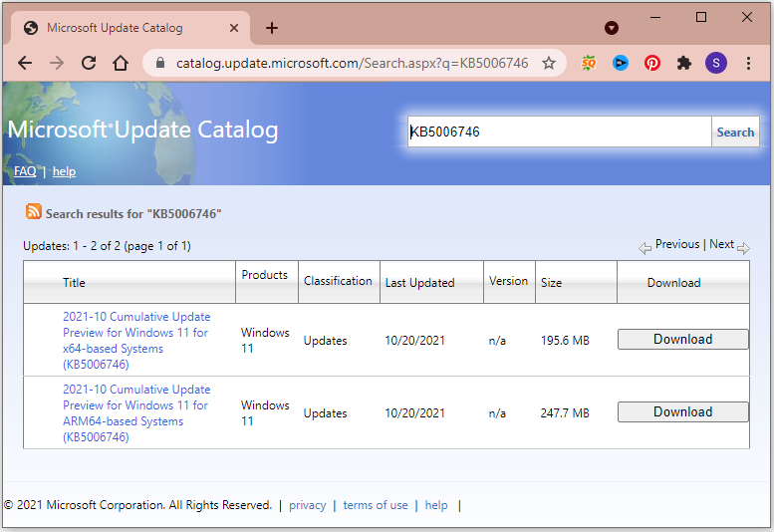Image resolution: width=774 pixels, height=532 pixels.
Task: Open the SEOquake extension icon
Action: [589, 63]
